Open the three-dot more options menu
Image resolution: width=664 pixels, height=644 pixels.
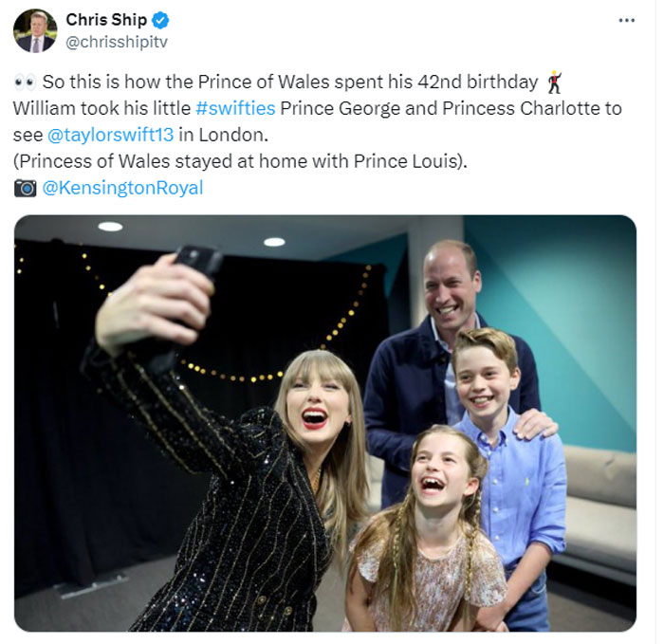627,20
